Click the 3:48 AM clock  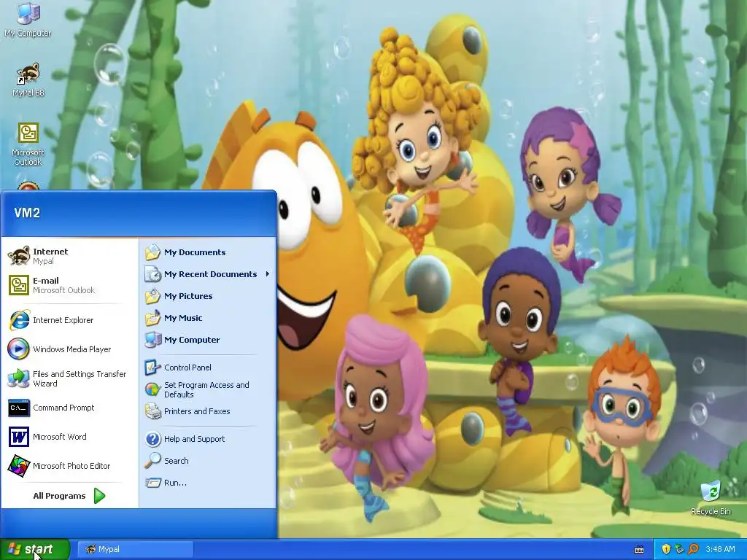pyautogui.click(x=720, y=549)
